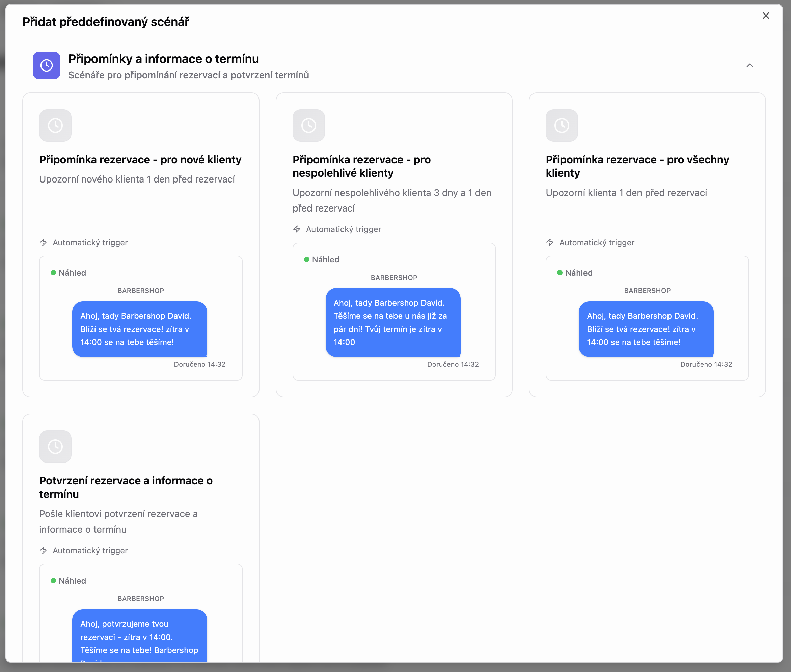Select Připomínka rezervace - pro všechny klienty title
This screenshot has height=672, width=791.
point(637,166)
